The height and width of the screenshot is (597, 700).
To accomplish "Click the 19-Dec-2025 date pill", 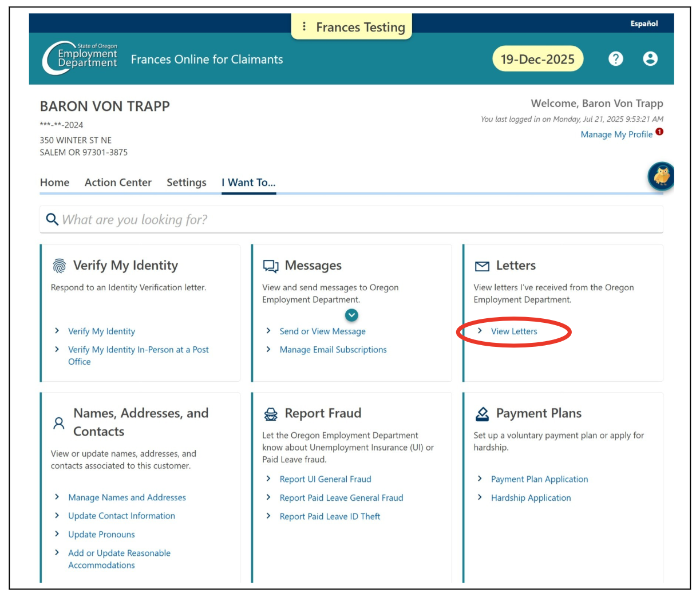I will coord(537,59).
